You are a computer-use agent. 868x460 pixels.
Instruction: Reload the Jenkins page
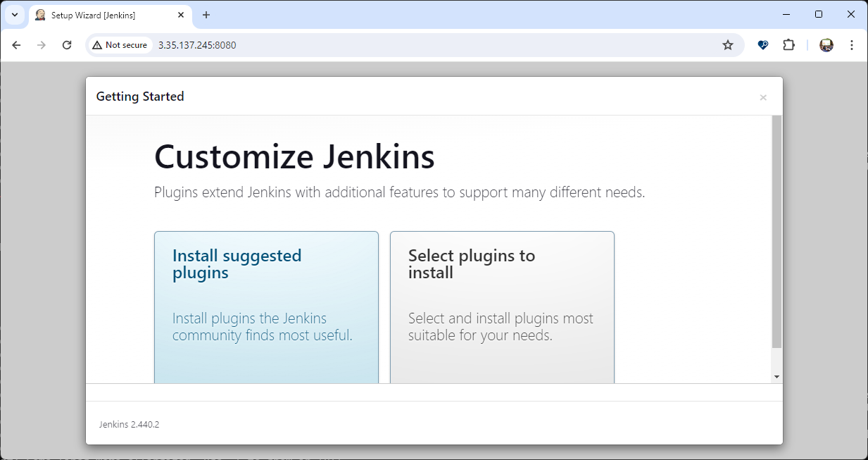click(x=67, y=45)
